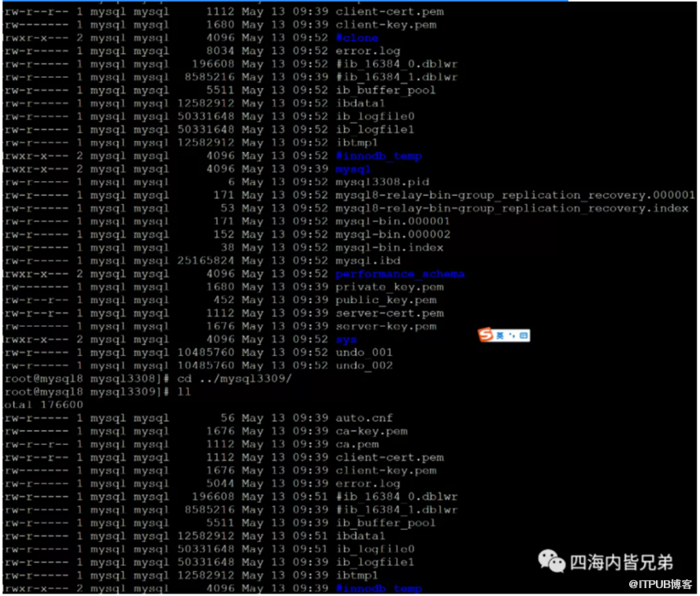700x596 pixels.
Task: Click the undo_001 file name
Action: point(364,353)
